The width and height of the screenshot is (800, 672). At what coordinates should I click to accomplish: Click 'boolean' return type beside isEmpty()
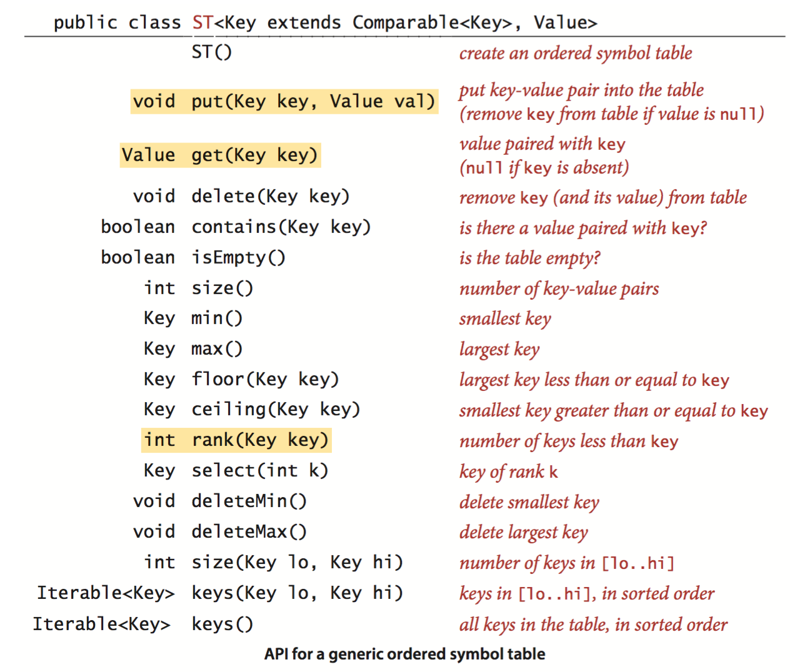coord(137,257)
